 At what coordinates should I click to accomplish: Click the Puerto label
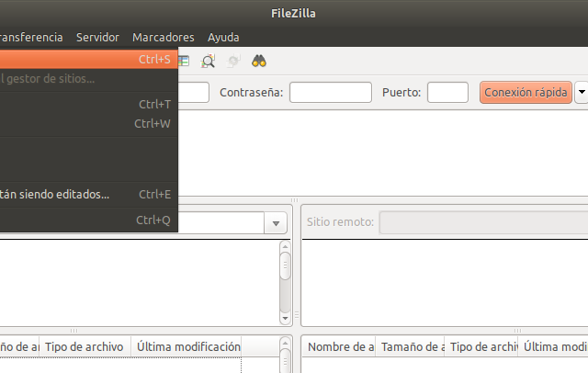pos(401,92)
